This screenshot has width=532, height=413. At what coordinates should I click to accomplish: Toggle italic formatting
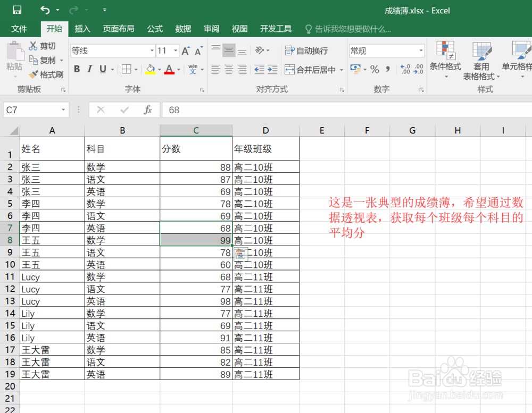[x=89, y=69]
